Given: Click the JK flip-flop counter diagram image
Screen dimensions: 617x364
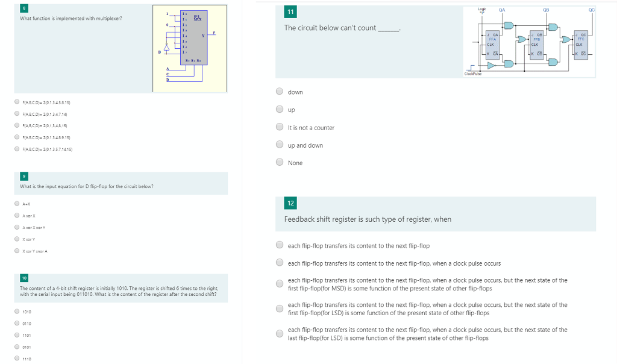Looking at the screenshot, I should pyautogui.click(x=529, y=39).
